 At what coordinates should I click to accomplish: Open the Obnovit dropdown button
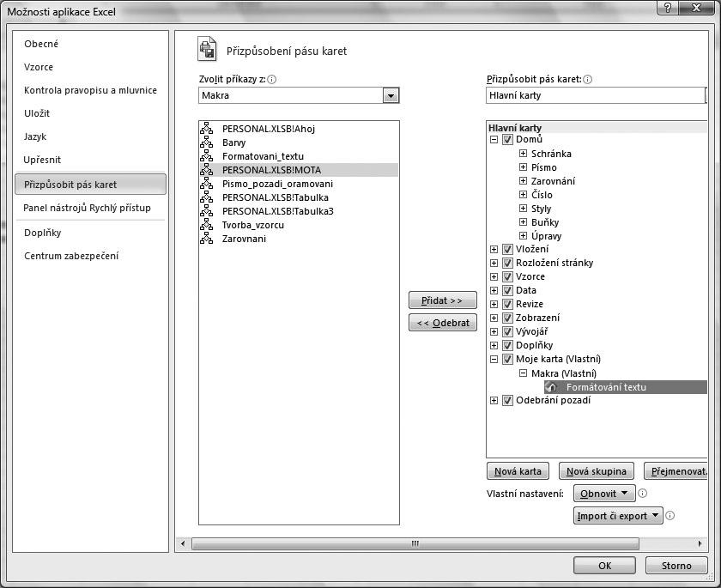[604, 494]
